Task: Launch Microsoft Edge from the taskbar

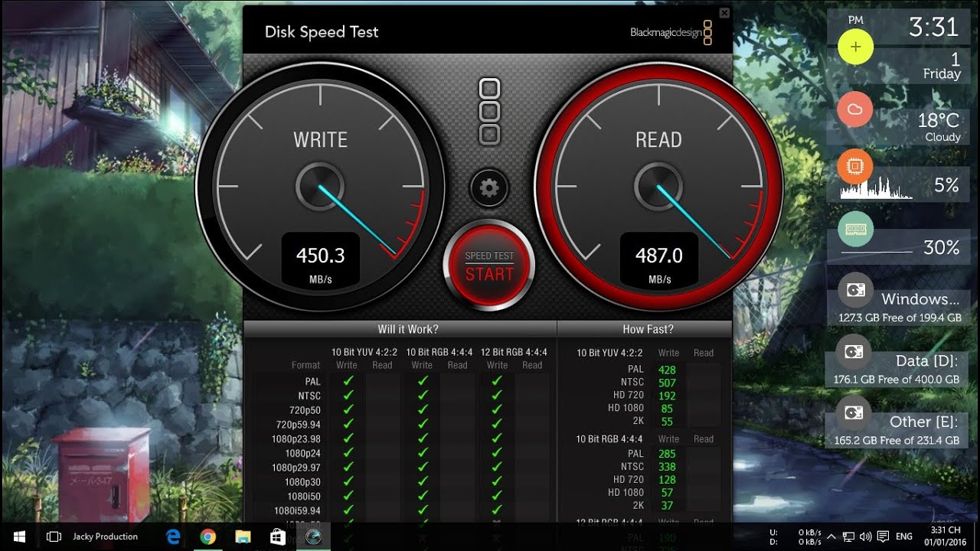Action: click(173, 536)
